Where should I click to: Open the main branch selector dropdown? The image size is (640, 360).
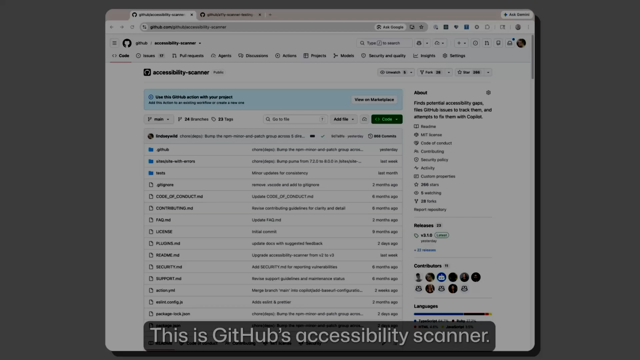pyautogui.click(x=158, y=119)
